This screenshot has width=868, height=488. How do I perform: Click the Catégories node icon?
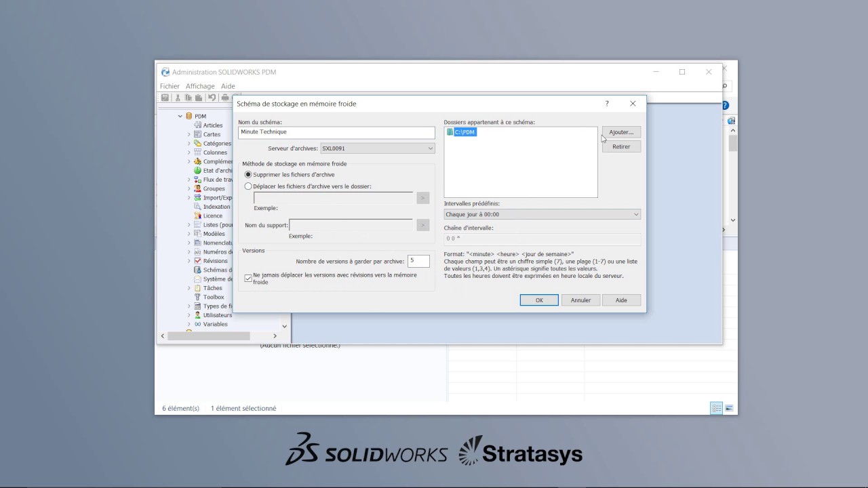pos(198,143)
